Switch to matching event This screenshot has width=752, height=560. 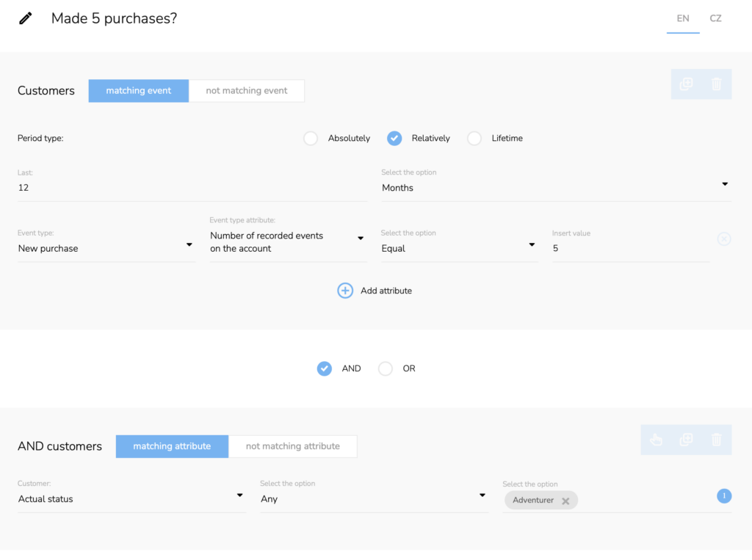(x=139, y=90)
